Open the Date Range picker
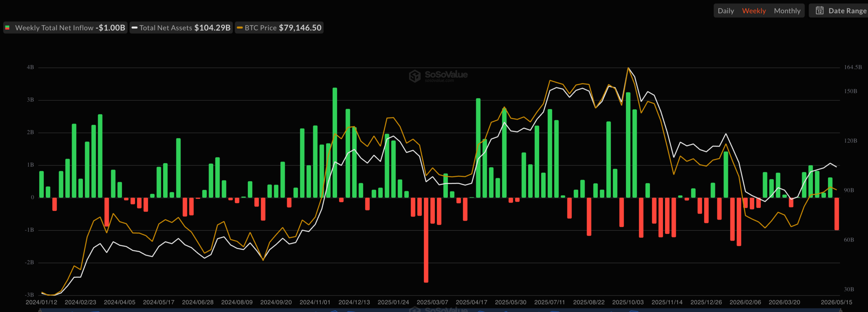The image size is (868, 312). 840,11
